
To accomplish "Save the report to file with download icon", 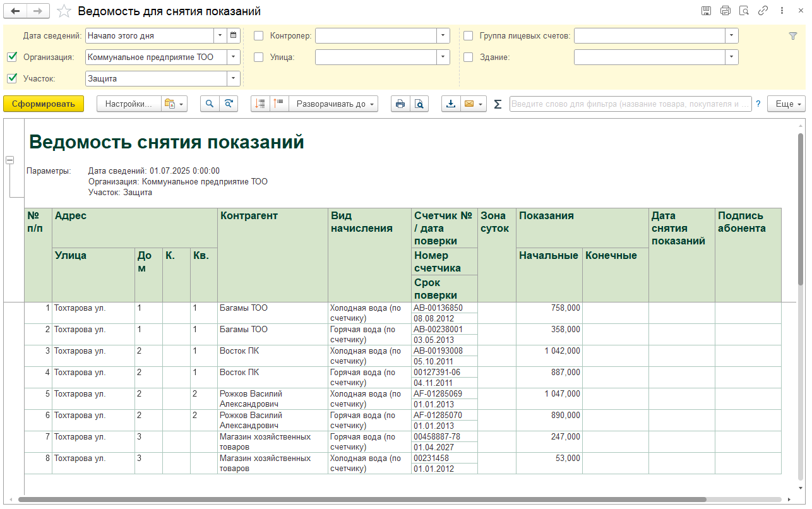I will (x=451, y=104).
